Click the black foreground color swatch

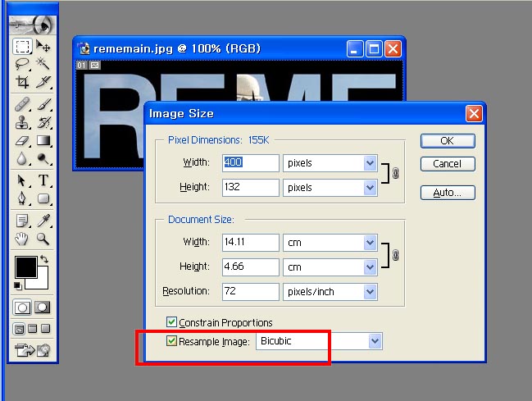(25, 267)
